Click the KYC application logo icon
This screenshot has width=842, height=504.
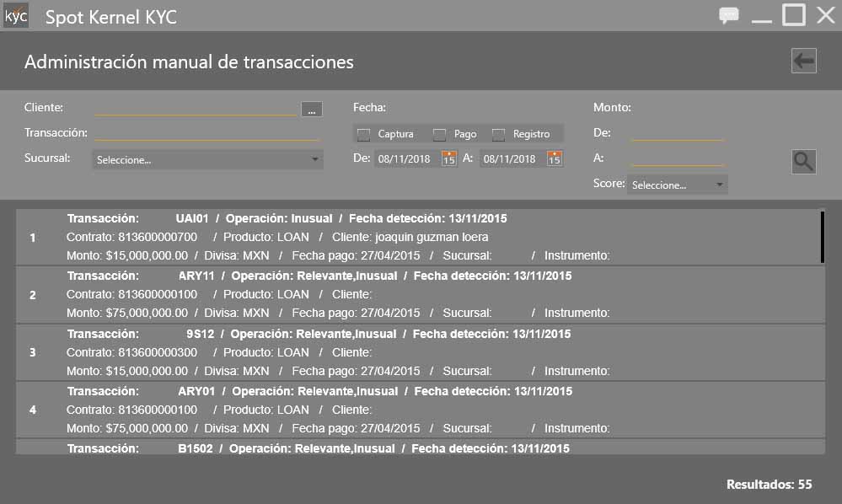16,16
